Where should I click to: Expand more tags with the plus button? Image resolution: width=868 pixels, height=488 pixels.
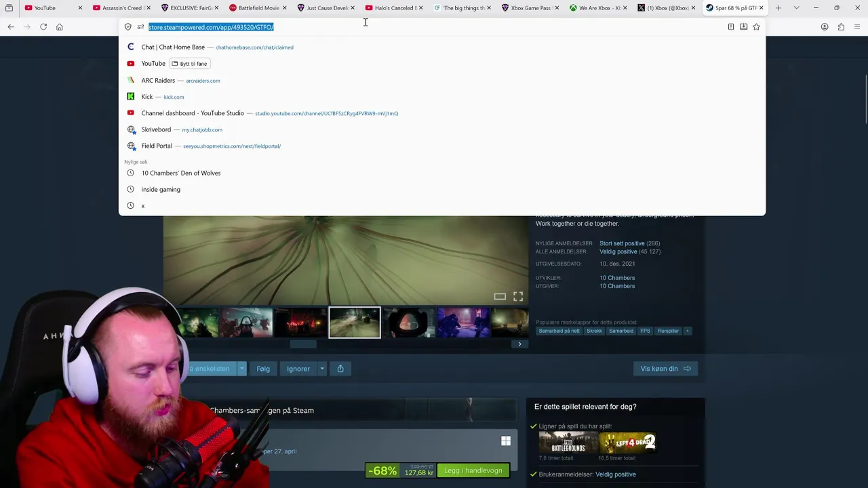coord(688,331)
